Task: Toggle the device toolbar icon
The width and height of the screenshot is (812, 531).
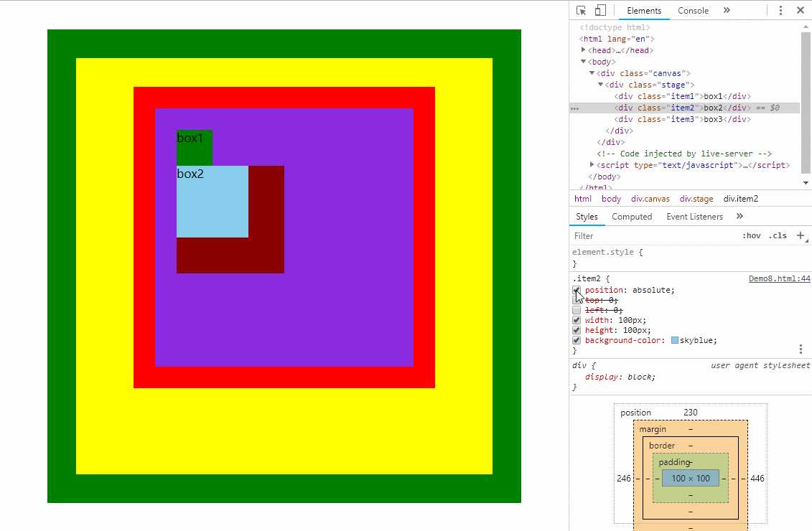Action: point(600,10)
